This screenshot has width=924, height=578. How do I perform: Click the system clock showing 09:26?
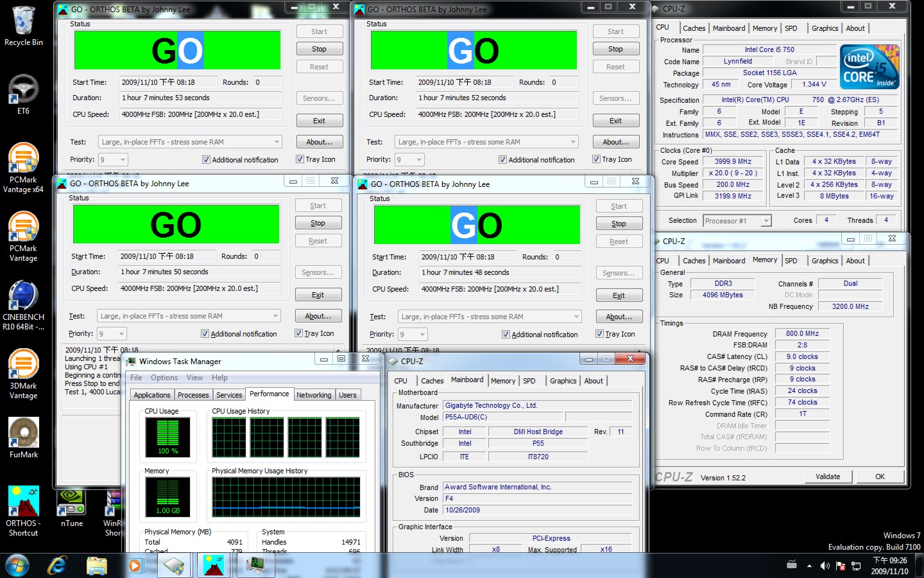(x=889, y=566)
